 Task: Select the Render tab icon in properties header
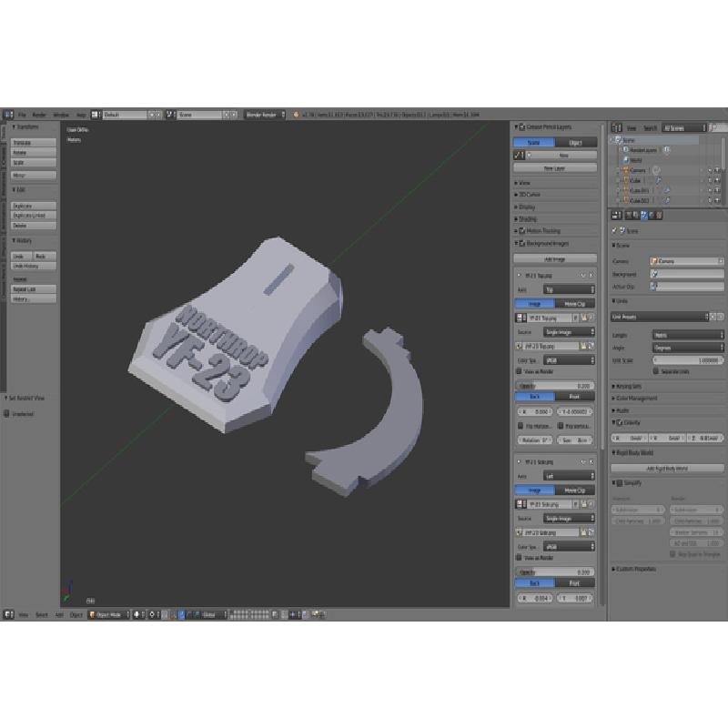click(629, 215)
